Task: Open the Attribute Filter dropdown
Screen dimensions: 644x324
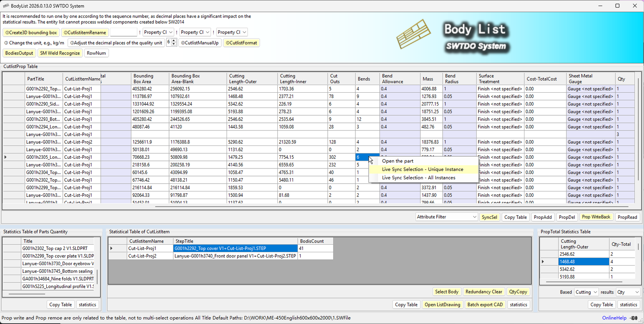Action: (446, 217)
